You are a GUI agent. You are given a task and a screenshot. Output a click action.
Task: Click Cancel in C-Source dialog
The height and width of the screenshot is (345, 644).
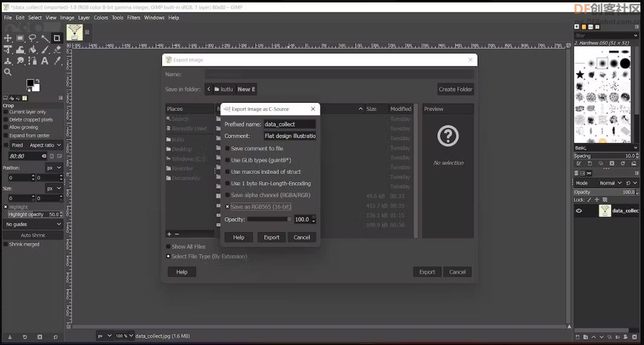pos(302,237)
